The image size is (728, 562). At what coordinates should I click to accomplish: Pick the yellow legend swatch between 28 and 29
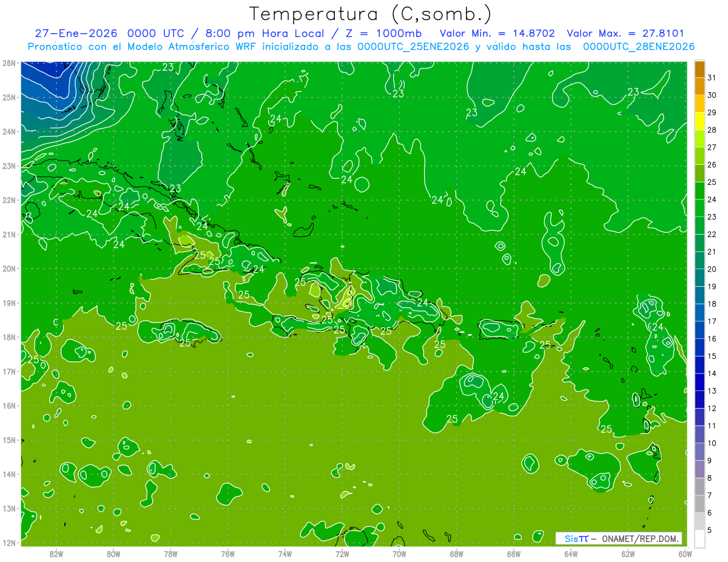click(699, 121)
